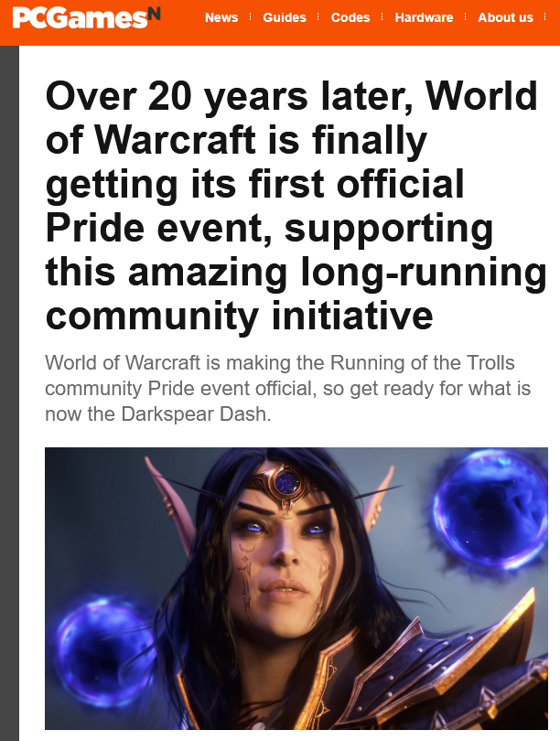Click the Darkspear Dash subtitle paragraph
The width and height of the screenshot is (560, 741).
(x=288, y=389)
